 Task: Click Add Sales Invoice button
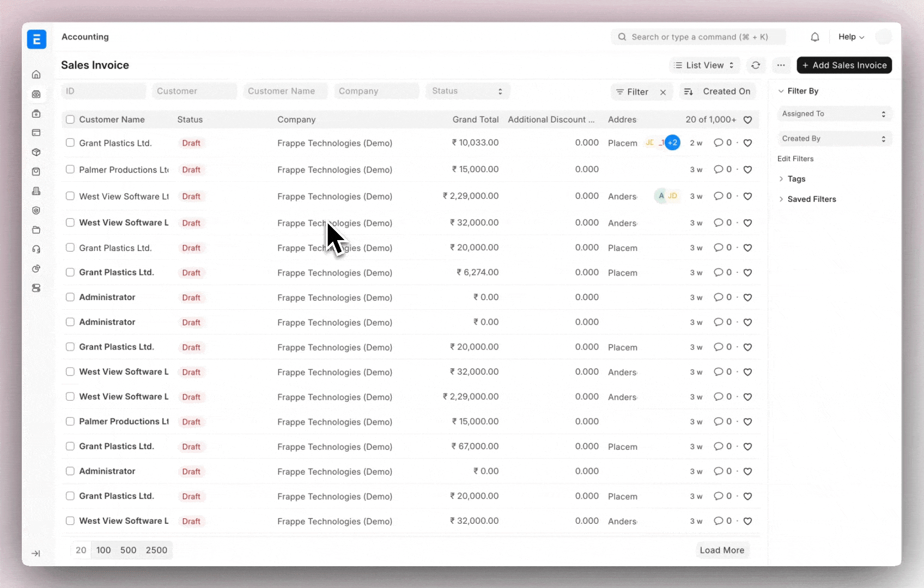[x=844, y=65]
